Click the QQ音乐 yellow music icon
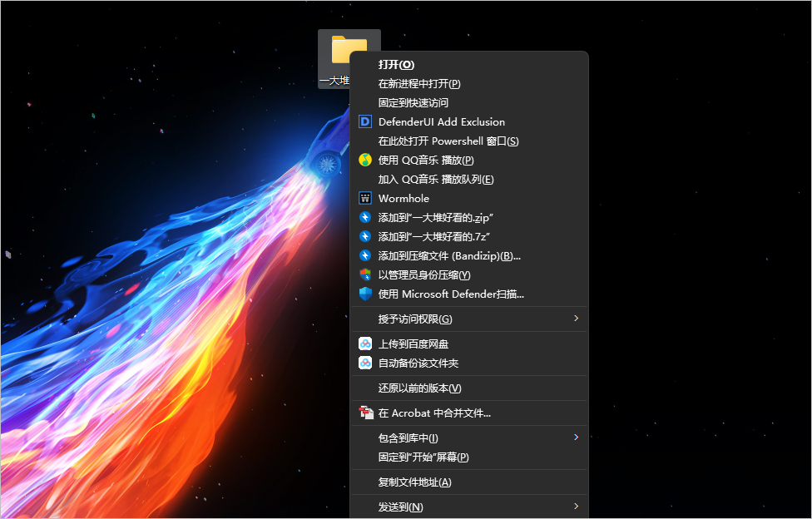Viewport: 812px width, 519px height. coord(365,160)
